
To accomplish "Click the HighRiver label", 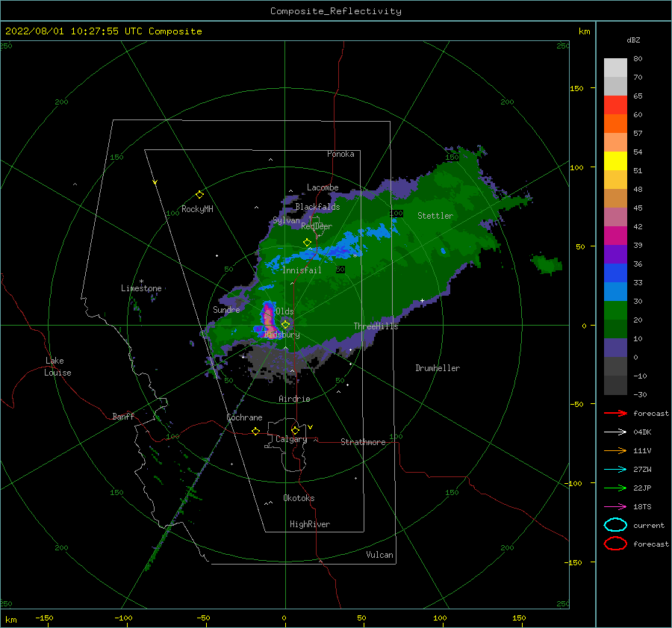I will point(310,524).
